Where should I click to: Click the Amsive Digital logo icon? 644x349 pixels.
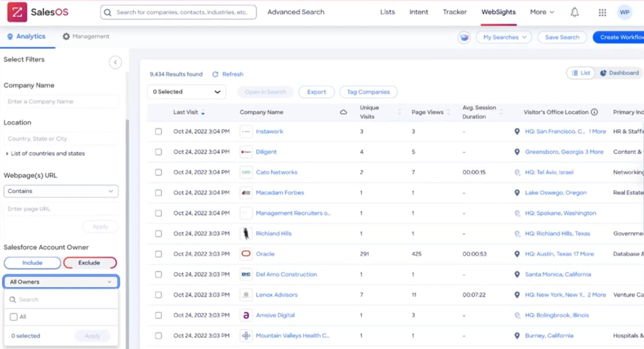(246, 315)
